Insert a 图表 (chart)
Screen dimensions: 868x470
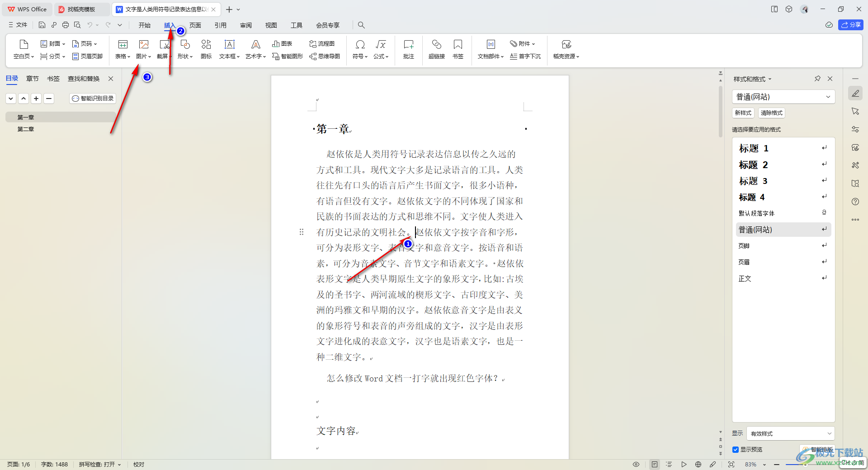(282, 44)
